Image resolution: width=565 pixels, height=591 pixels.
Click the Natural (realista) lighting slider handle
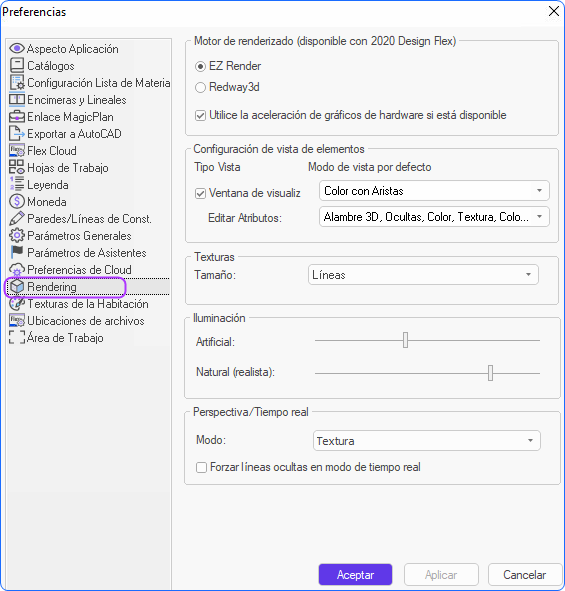490,373
